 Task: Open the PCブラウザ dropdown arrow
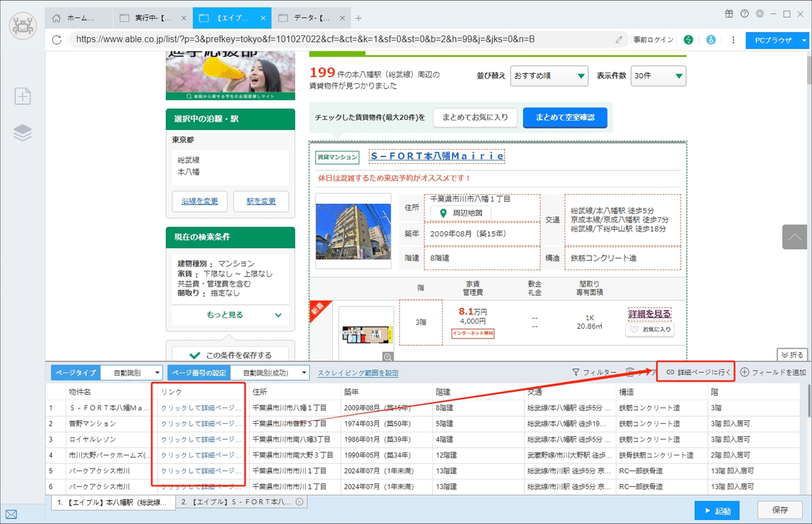(x=804, y=40)
